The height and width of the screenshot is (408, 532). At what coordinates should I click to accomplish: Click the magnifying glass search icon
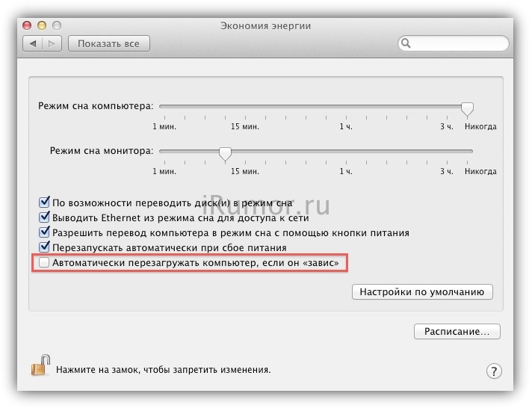(x=406, y=43)
